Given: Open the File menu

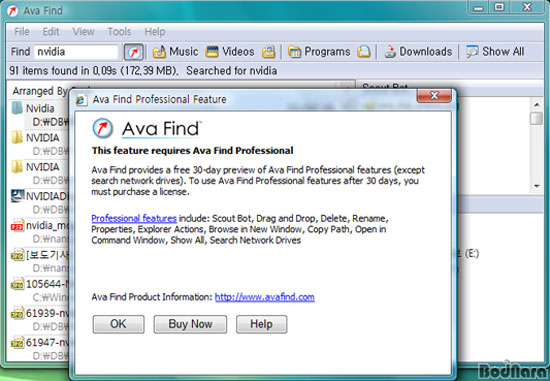Looking at the screenshot, I should [22, 32].
